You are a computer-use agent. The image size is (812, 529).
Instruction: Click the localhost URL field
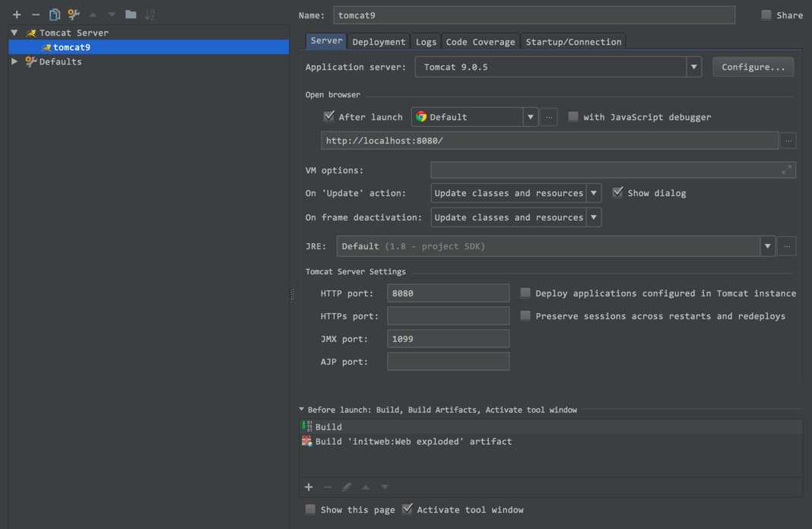(550, 141)
